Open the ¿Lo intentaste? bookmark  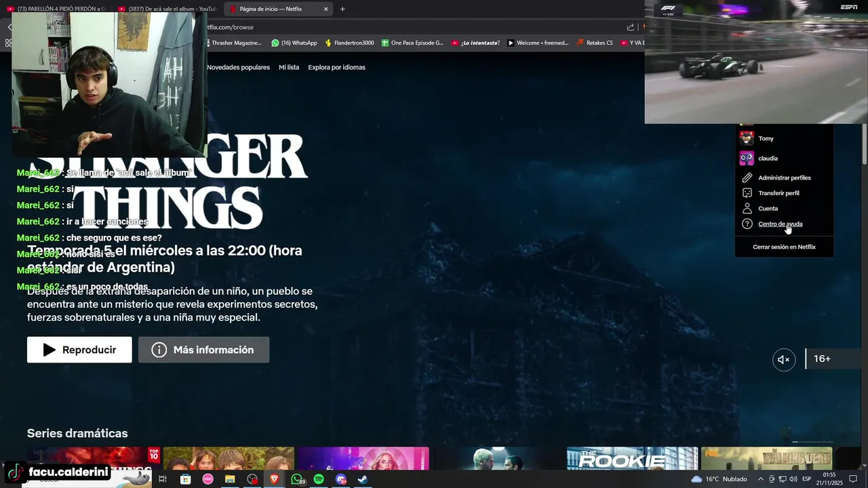pyautogui.click(x=475, y=43)
